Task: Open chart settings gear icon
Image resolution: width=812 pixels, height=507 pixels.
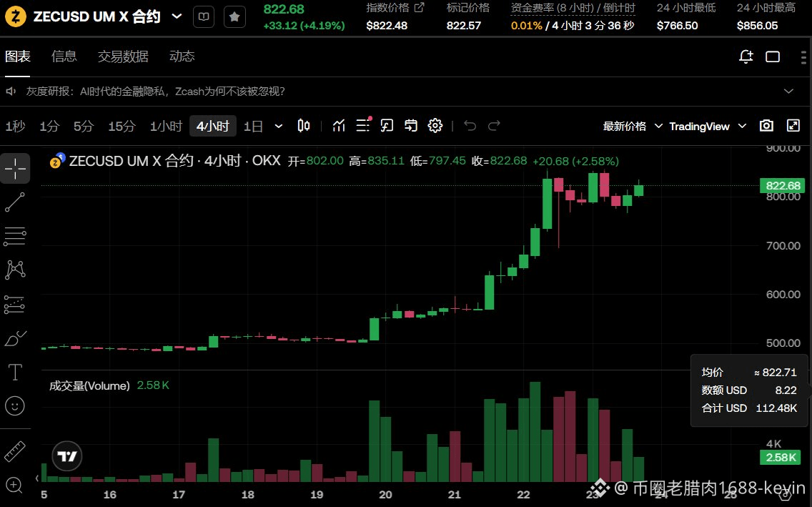Action: point(435,126)
